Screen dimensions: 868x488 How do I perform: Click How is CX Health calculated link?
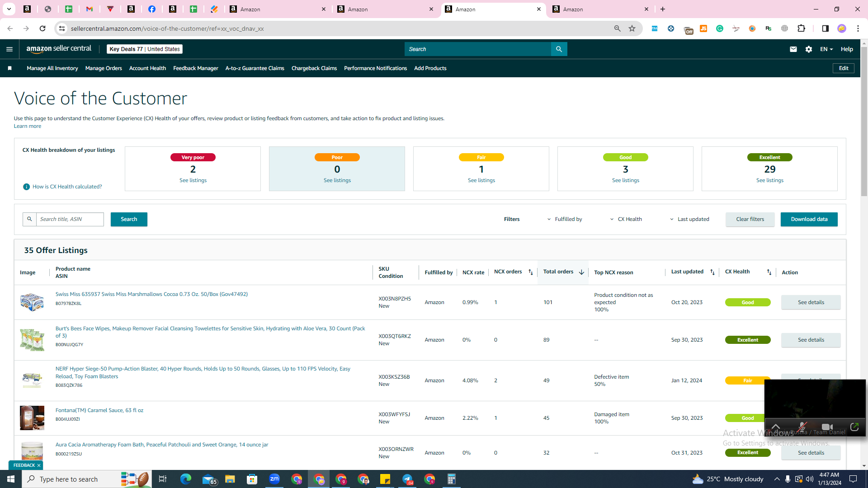(67, 187)
